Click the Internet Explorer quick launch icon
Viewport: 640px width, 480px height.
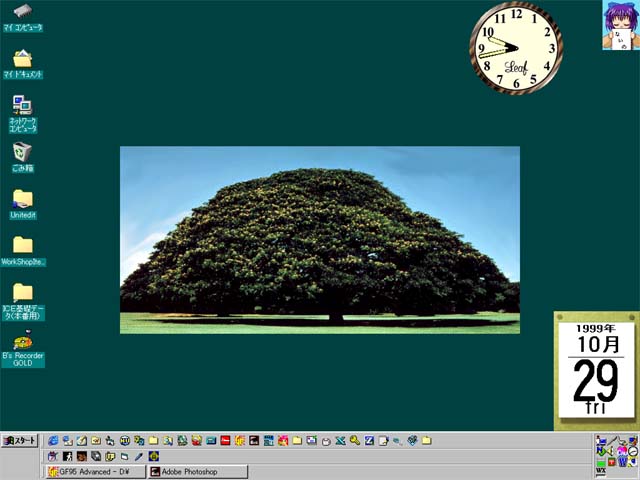click(x=54, y=440)
